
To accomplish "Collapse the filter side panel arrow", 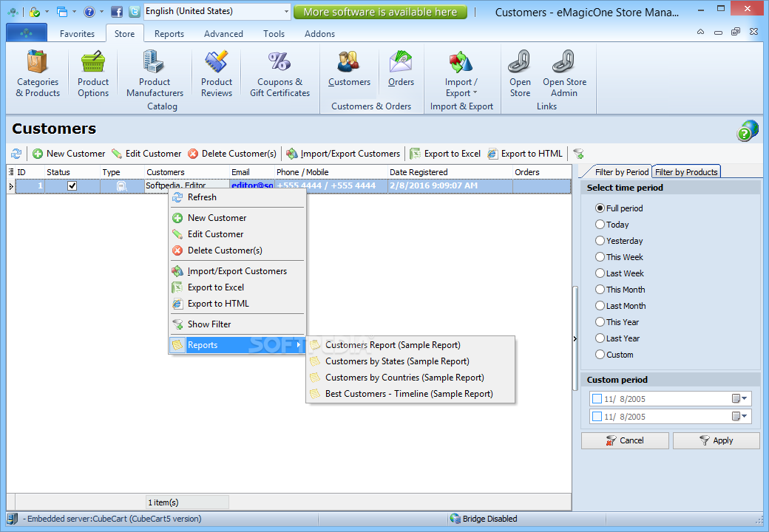I will click(x=575, y=338).
